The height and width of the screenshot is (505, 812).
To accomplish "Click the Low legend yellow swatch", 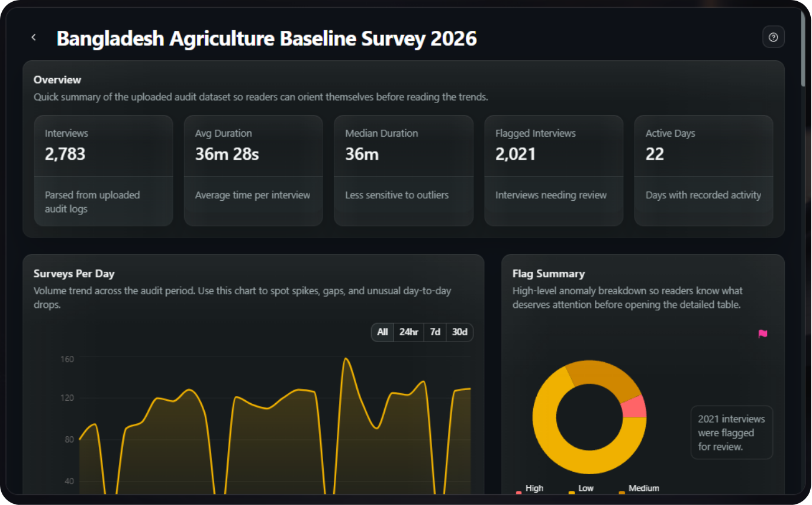I will point(572,492).
